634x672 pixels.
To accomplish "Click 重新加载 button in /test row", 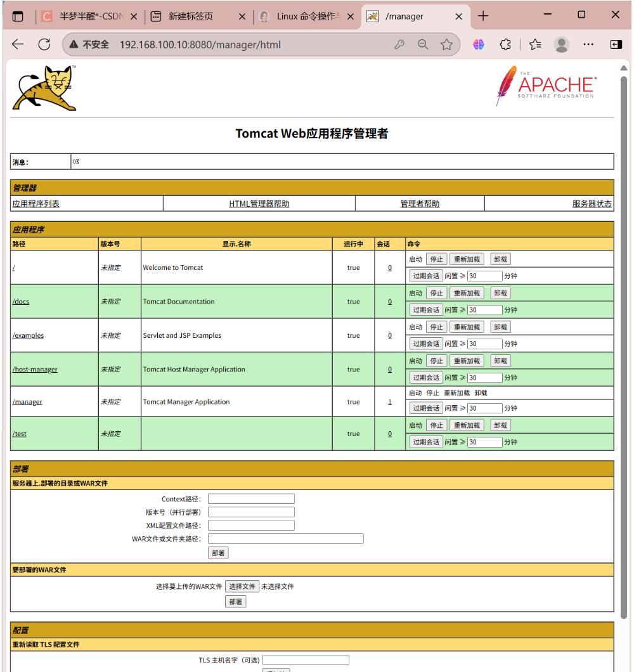I will [x=467, y=425].
